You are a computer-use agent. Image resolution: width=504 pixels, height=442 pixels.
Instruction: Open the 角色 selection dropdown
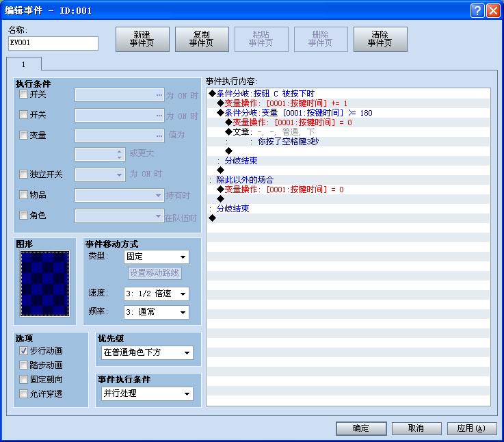[120, 216]
